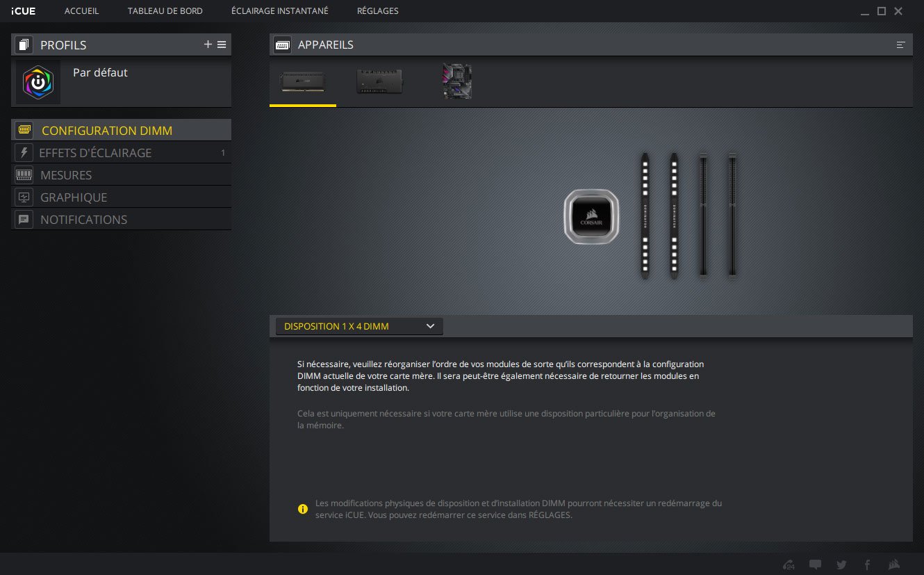Image resolution: width=924 pixels, height=575 pixels.
Task: Open the profiles list menu icon
Action: coord(222,44)
